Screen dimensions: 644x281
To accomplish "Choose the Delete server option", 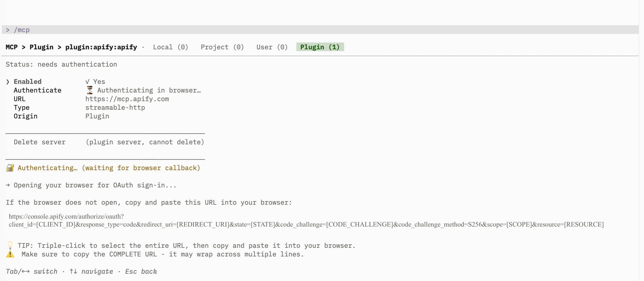I will tap(40, 142).
